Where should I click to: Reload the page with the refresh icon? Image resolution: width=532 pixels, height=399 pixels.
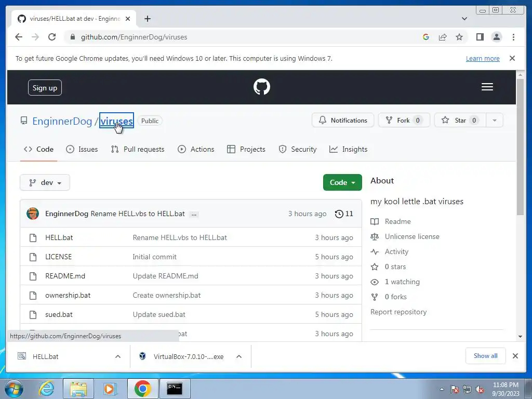[52, 37]
